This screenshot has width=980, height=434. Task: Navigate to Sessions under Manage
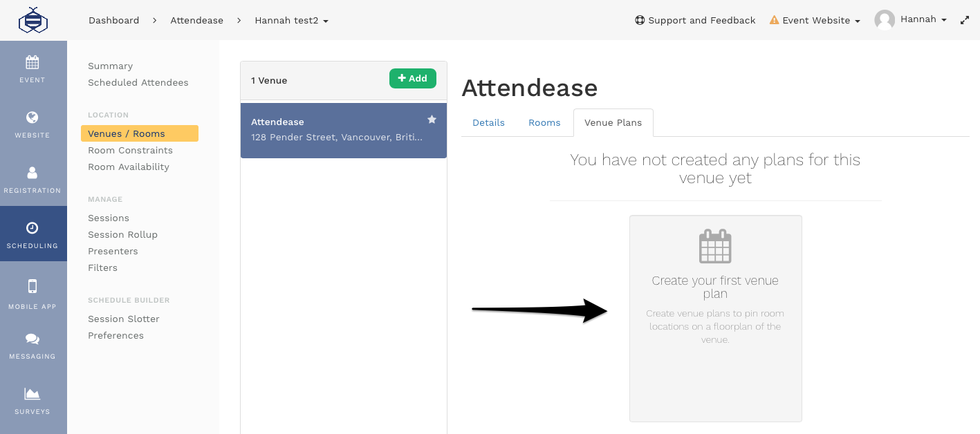coord(109,218)
